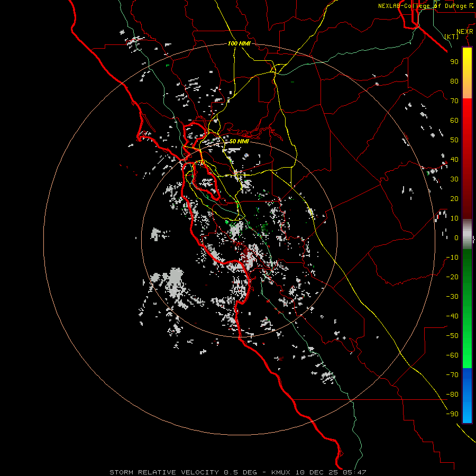
Task: Click the NEXR label above the scale
Action: [x=464, y=32]
